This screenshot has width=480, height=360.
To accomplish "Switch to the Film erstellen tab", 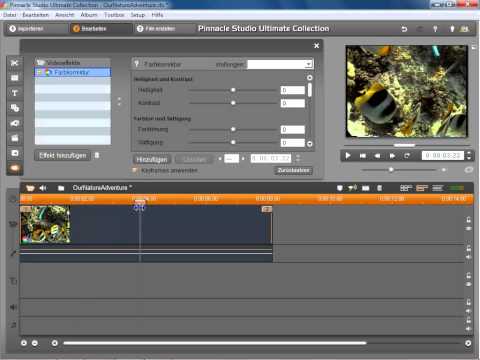I will (156, 29).
